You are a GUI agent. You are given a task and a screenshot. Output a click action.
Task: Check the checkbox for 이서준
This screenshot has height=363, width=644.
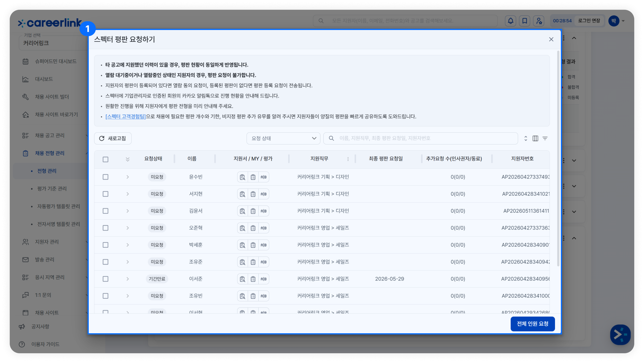click(106, 279)
